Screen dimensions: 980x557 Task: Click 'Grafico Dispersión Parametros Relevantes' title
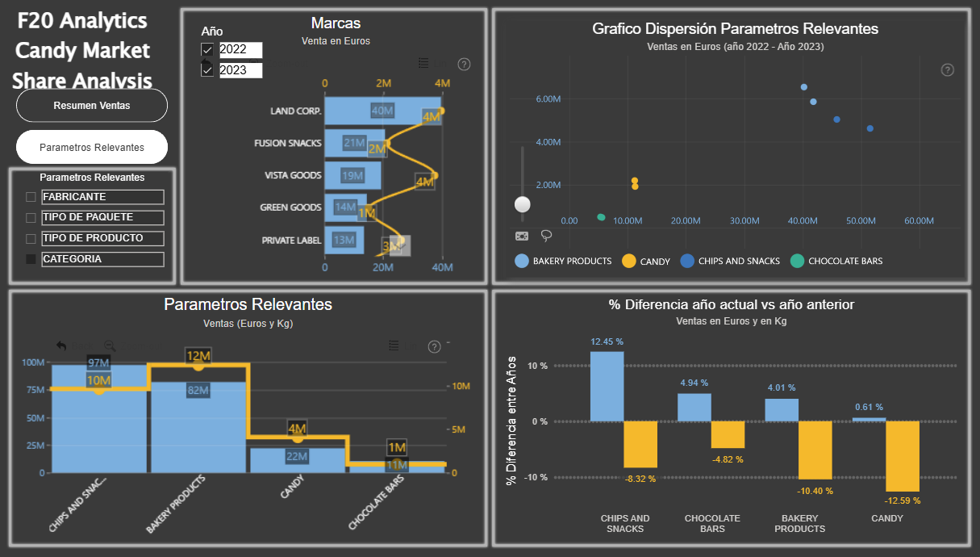click(735, 29)
